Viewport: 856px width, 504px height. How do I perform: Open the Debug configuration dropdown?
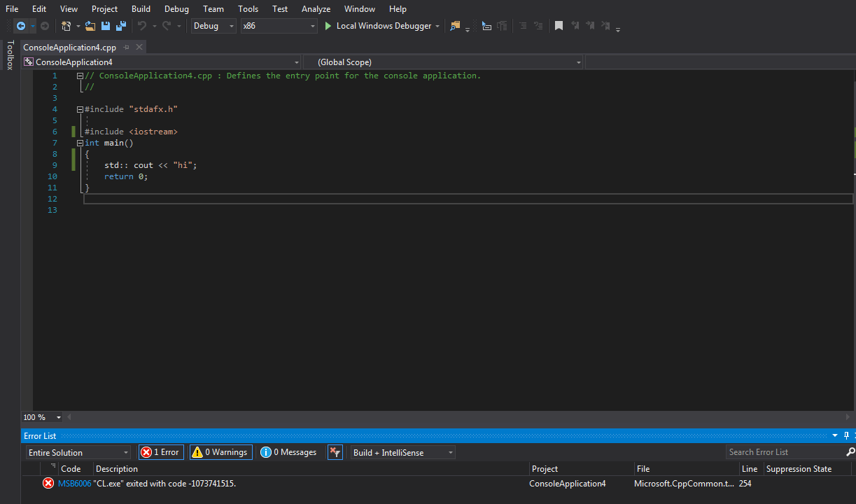230,25
